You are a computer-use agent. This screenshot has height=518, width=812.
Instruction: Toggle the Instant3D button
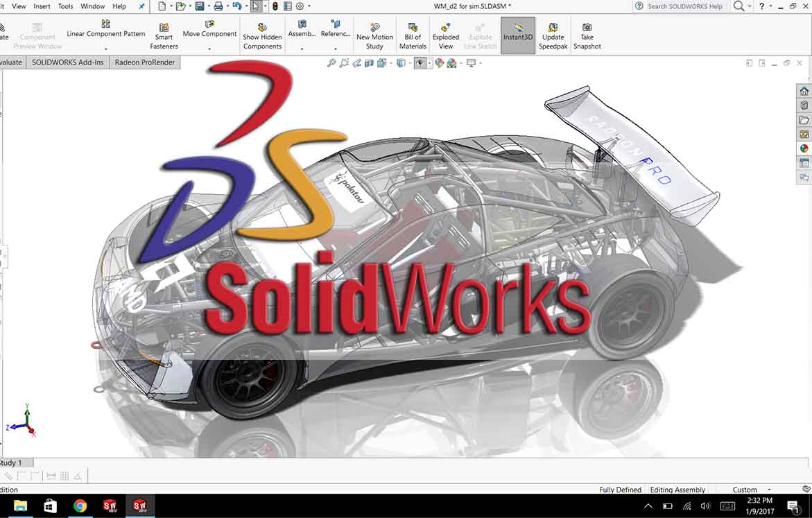(x=518, y=35)
